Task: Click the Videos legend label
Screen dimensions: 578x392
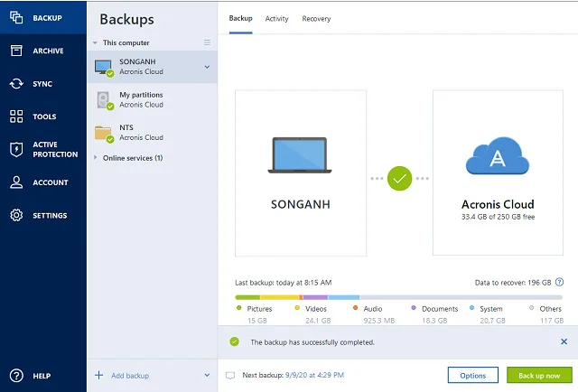Action: [x=316, y=309]
